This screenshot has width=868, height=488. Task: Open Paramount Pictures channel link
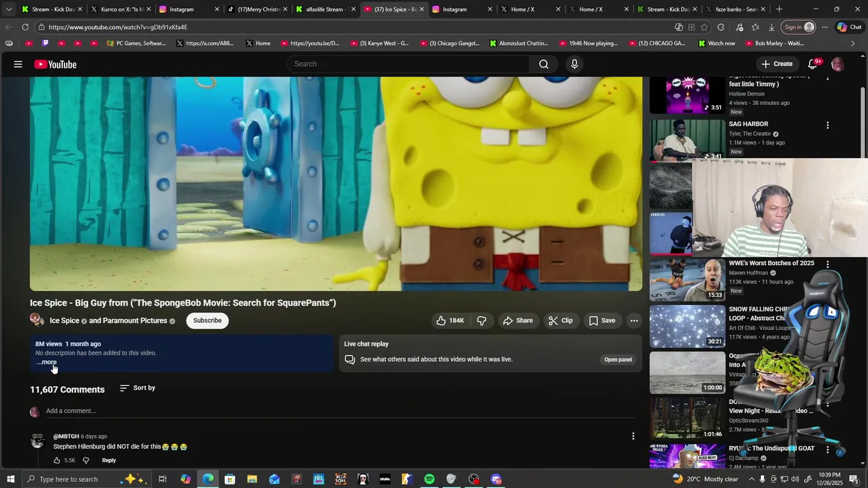pyautogui.click(x=135, y=321)
